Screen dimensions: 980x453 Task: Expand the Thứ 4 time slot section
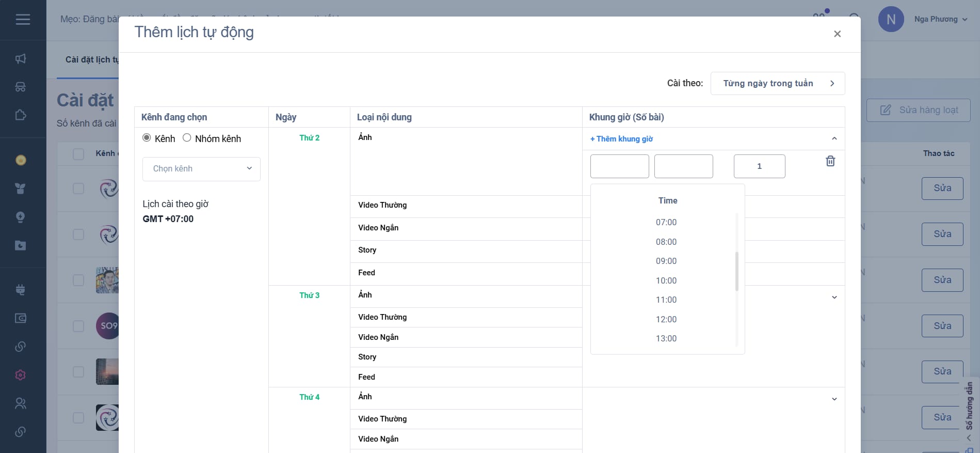(834, 399)
